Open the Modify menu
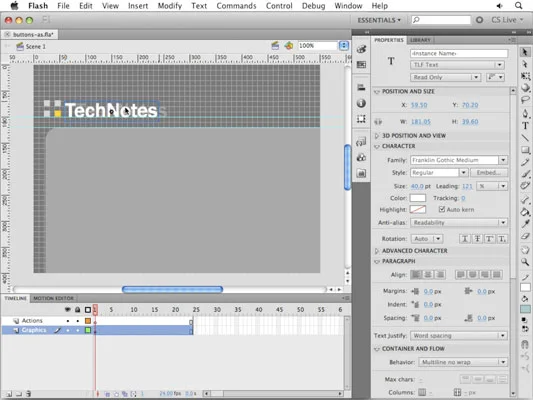The image size is (533, 400). tap(170, 6)
